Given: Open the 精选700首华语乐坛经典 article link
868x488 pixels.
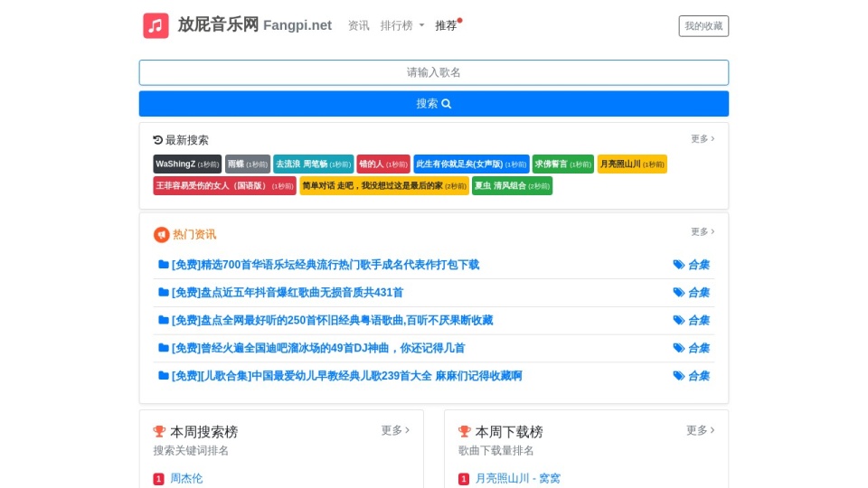Looking at the screenshot, I should [325, 265].
